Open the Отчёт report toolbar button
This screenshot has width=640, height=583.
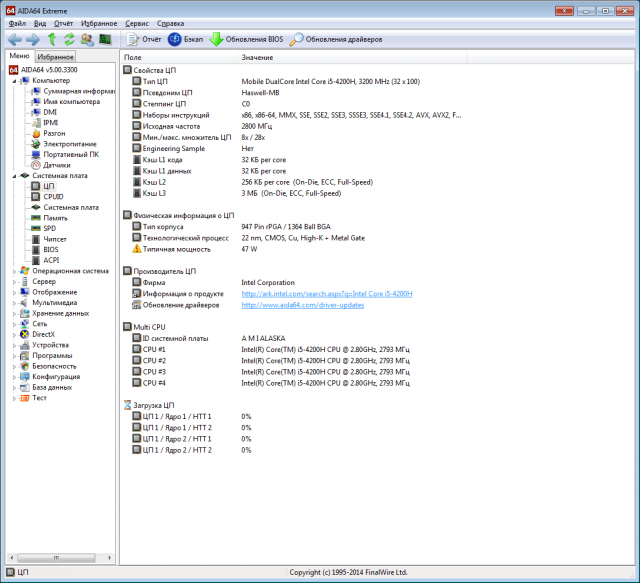(144, 40)
